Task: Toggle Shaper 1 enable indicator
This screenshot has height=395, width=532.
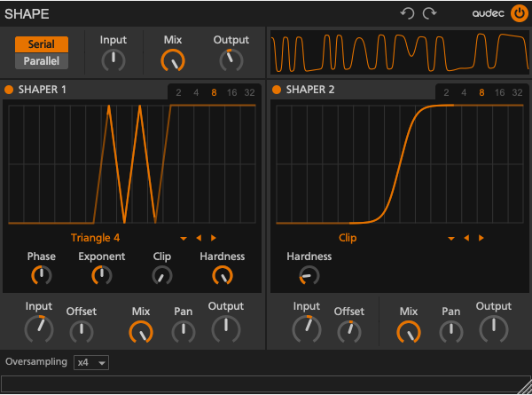Action: tap(10, 90)
